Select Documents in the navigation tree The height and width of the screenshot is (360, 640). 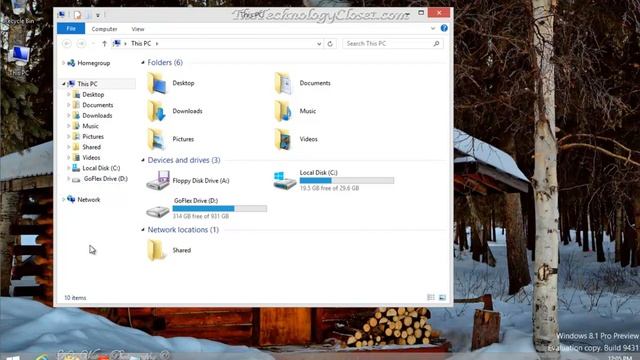[x=98, y=105]
